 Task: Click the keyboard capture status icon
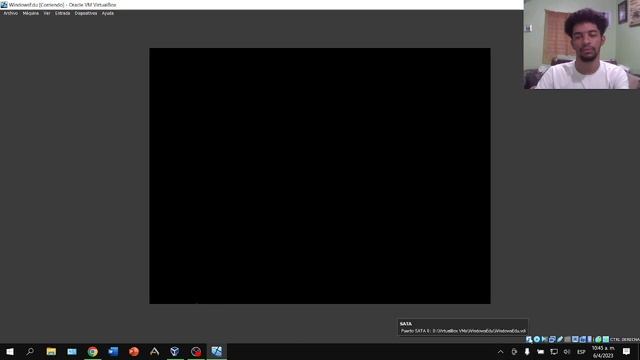point(606,339)
